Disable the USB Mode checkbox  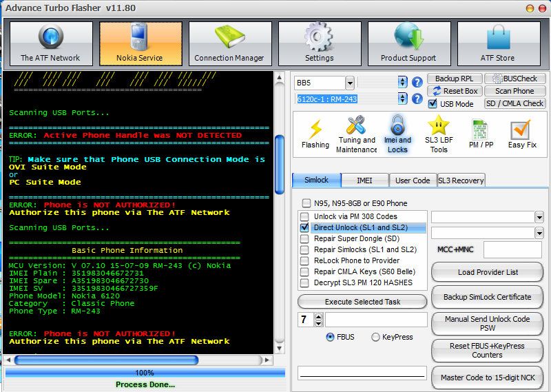[x=433, y=104]
